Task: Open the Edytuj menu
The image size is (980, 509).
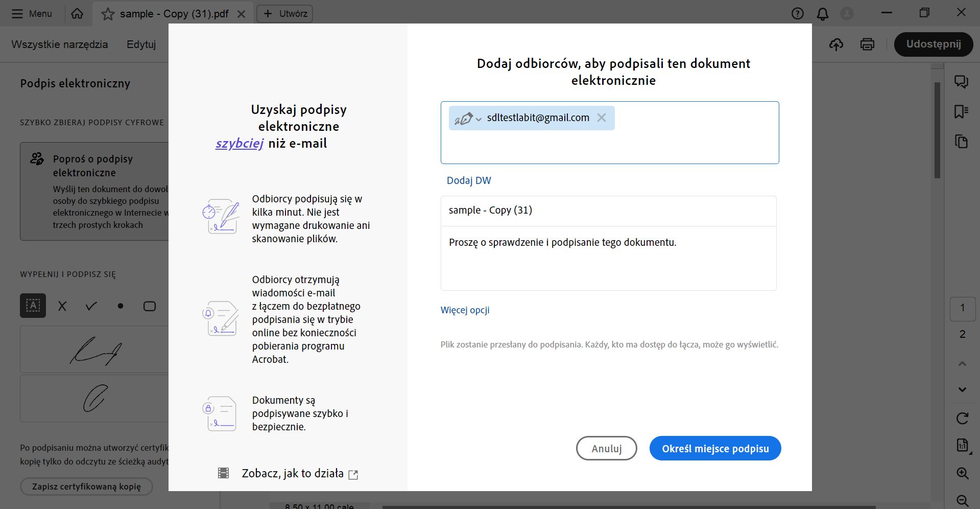Action: point(141,44)
